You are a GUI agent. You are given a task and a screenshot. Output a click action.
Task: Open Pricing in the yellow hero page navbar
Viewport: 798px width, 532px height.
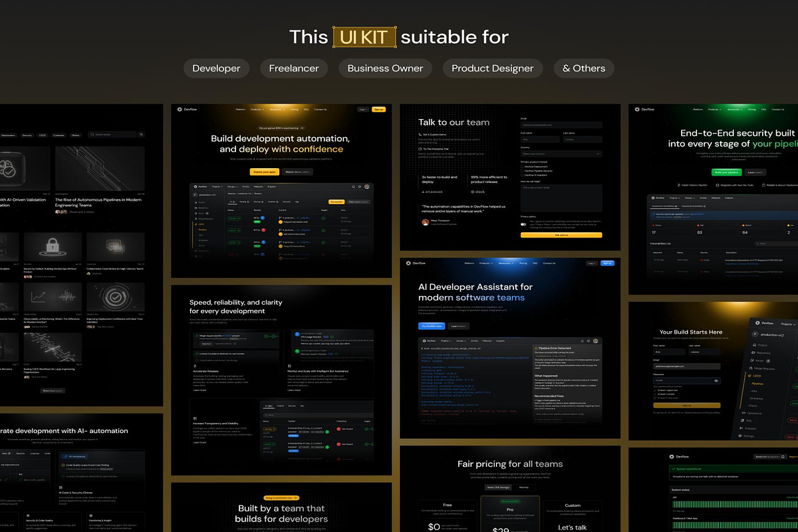pyautogui.click(x=294, y=109)
